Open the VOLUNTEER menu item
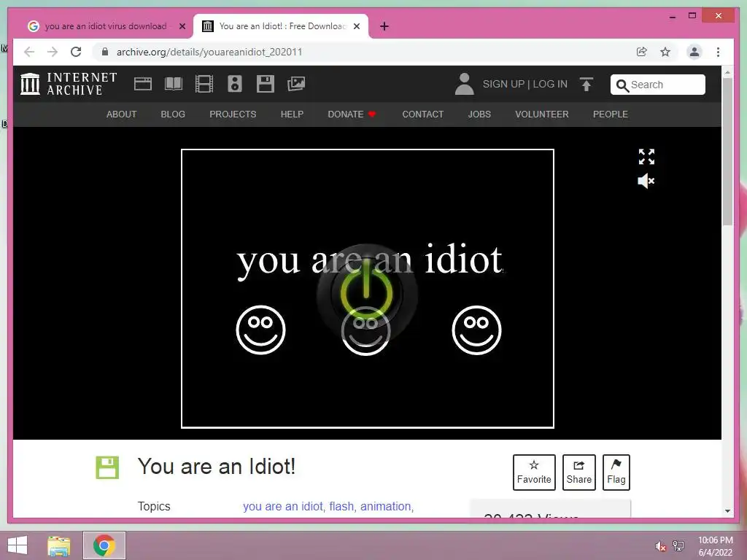747x560 pixels. [x=542, y=114]
